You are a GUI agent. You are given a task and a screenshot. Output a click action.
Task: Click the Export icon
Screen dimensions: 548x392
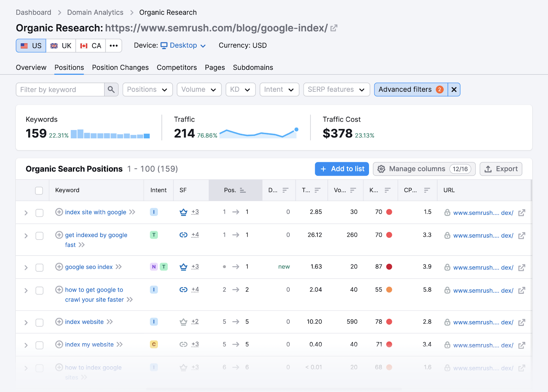pyautogui.click(x=488, y=169)
